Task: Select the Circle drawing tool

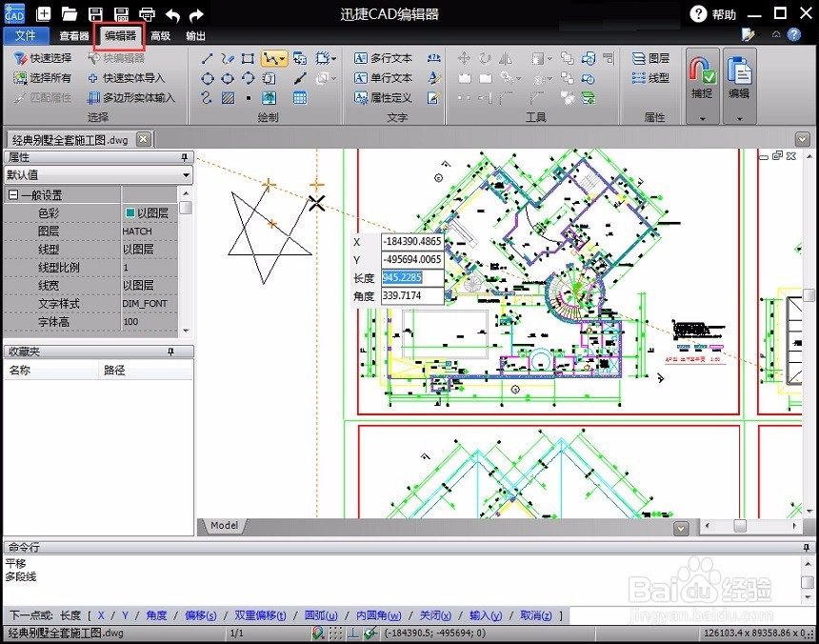Action: pos(208,78)
